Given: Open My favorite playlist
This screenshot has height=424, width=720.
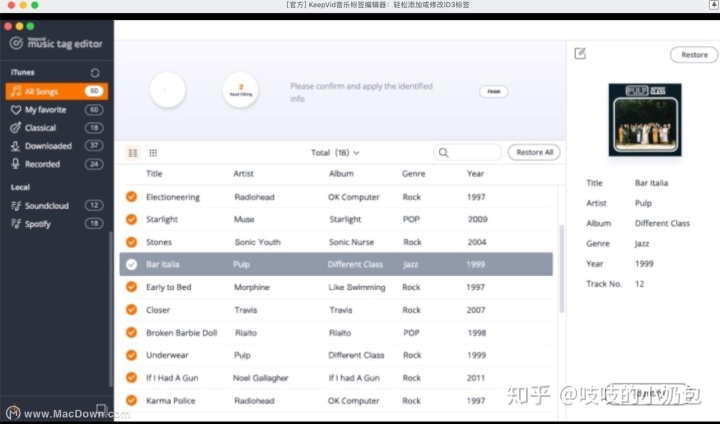Looking at the screenshot, I should (56, 109).
